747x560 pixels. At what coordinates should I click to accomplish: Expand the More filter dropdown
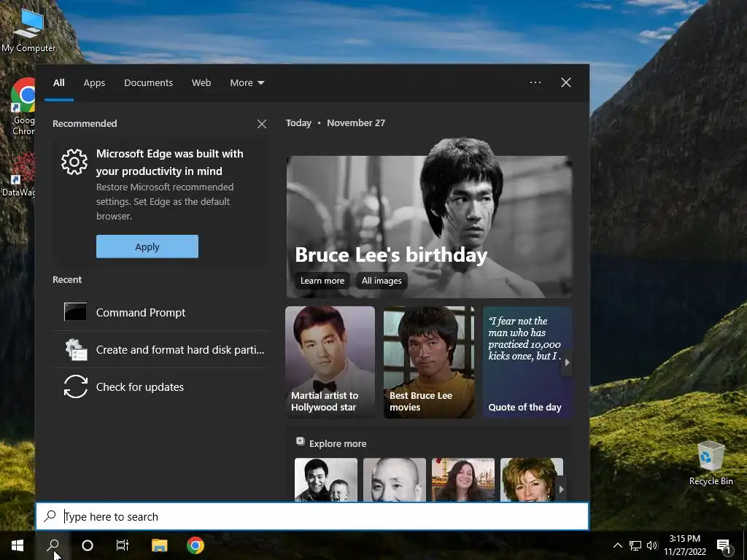247,83
